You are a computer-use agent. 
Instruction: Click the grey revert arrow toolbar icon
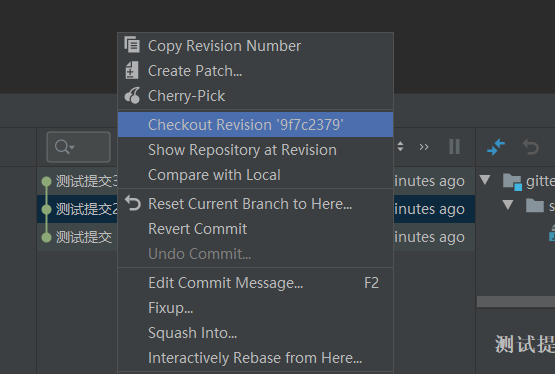click(x=531, y=147)
